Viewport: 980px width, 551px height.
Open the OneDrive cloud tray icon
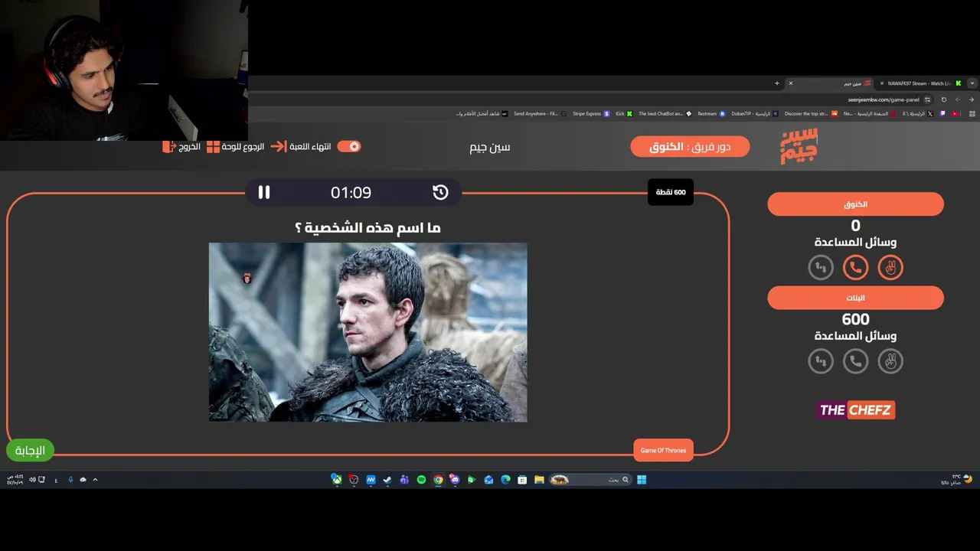tap(83, 480)
